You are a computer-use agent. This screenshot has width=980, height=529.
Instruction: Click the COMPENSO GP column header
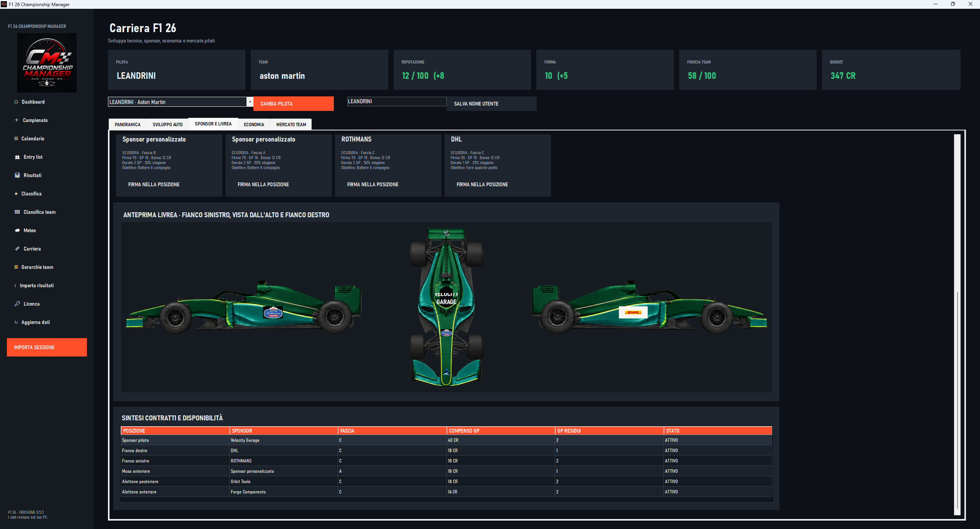pyautogui.click(x=501, y=431)
